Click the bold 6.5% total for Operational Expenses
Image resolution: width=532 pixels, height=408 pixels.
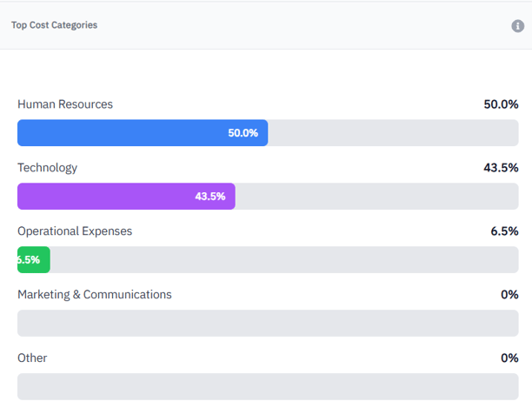[504, 231]
